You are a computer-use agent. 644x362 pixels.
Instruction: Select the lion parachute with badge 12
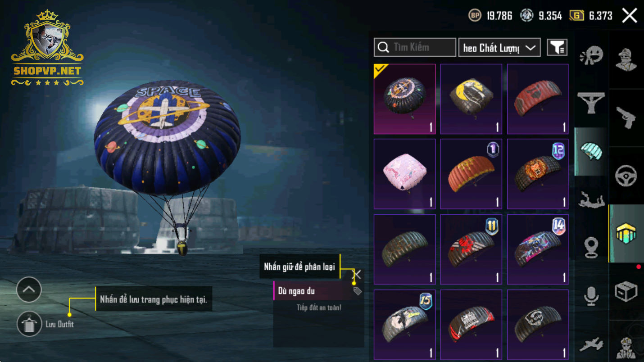538,174
